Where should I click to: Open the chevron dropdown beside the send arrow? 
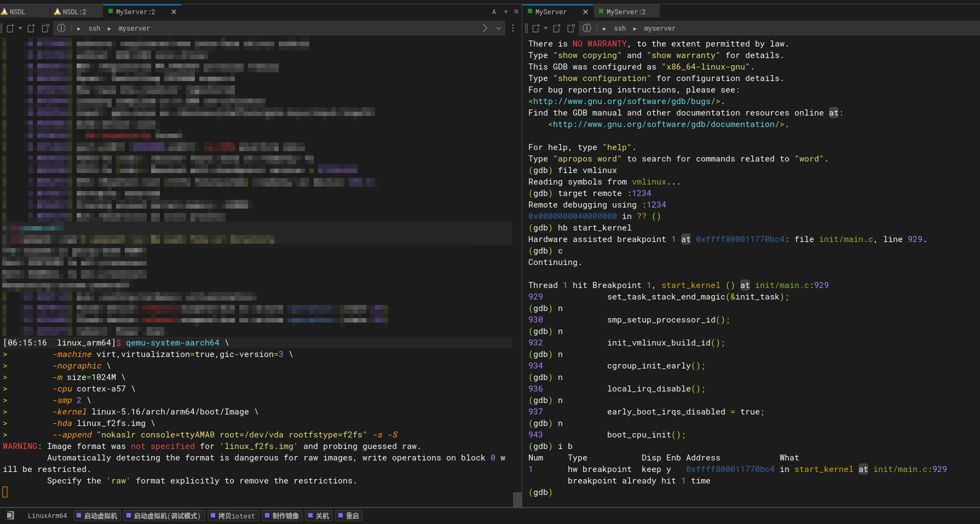tap(497, 28)
